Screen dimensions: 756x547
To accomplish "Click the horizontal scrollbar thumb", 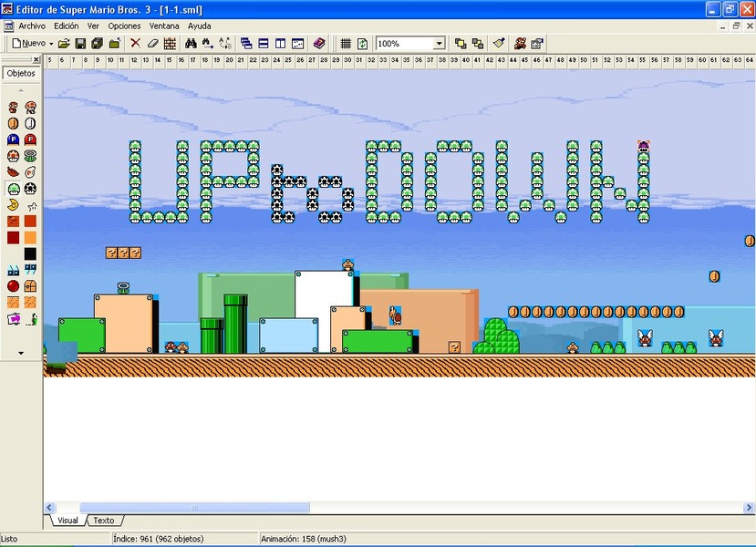I will [x=194, y=508].
